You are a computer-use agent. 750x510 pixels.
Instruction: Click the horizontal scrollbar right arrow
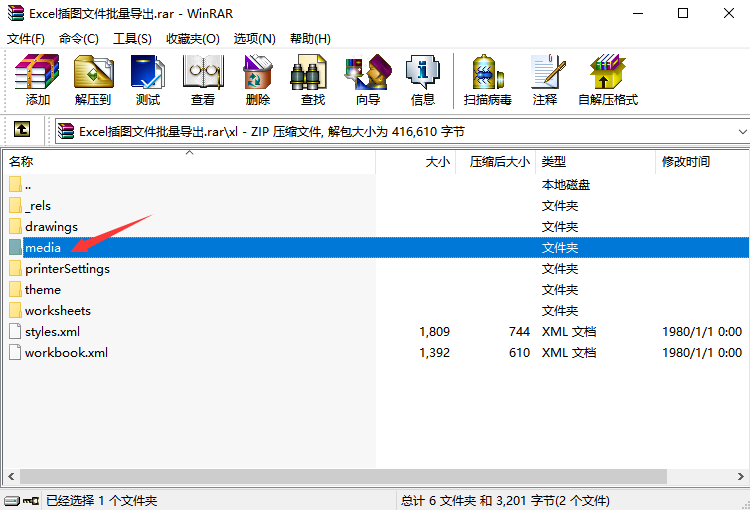[740, 476]
